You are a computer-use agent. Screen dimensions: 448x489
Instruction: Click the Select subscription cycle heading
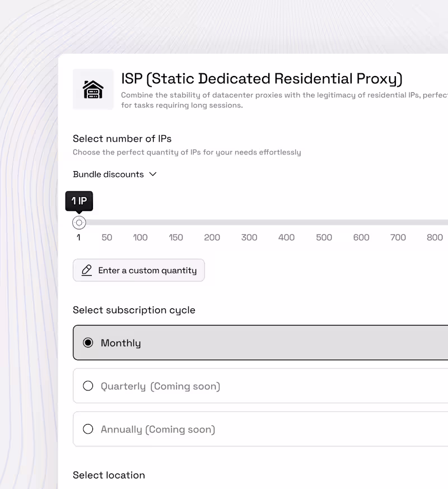click(x=134, y=310)
